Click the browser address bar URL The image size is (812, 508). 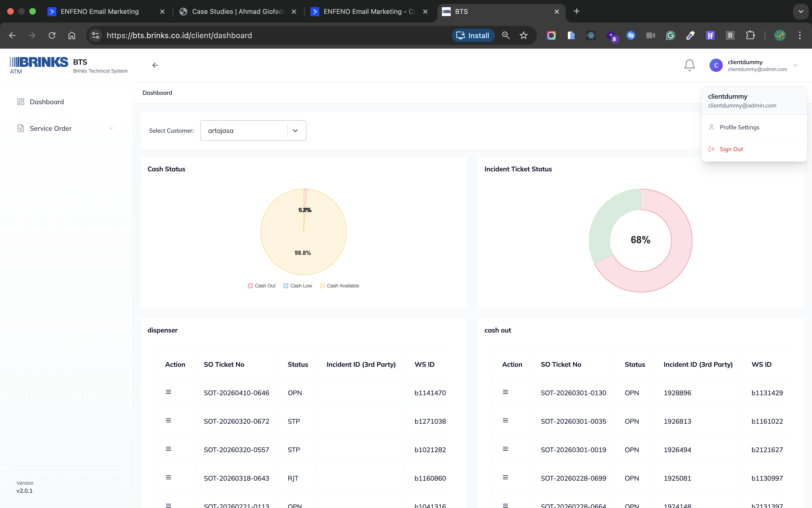179,36
